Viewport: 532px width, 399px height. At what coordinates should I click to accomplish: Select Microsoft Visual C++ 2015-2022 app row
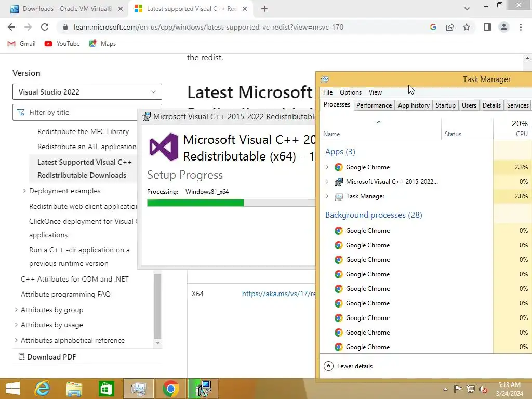pos(426,181)
